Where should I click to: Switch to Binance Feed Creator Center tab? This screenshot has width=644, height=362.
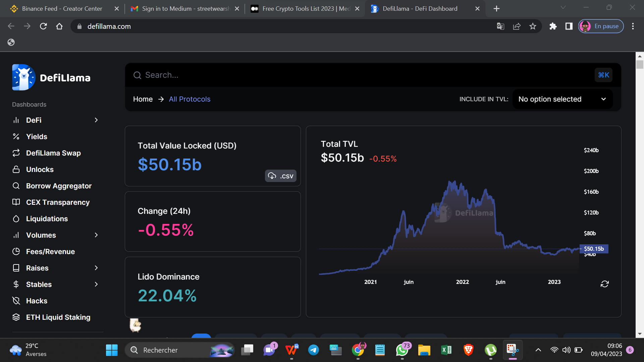(62, 9)
